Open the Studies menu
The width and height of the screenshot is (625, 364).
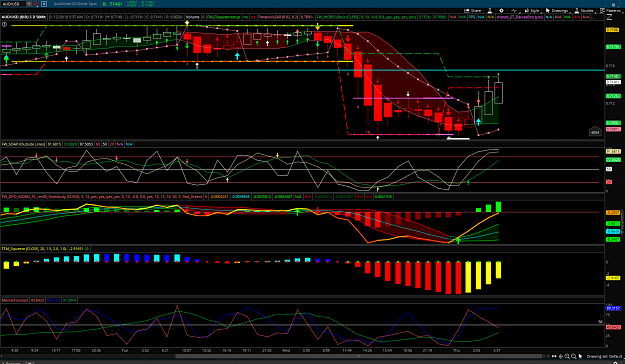click(586, 11)
